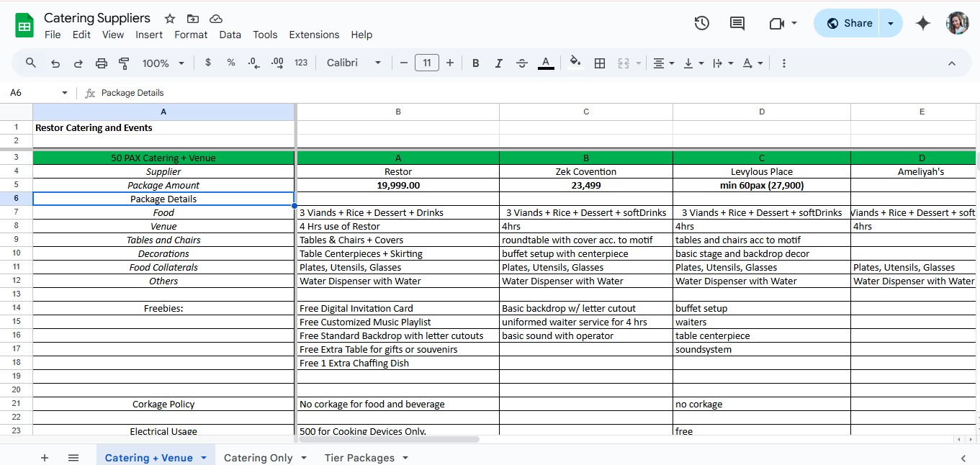Open the borders tool

pos(599,63)
